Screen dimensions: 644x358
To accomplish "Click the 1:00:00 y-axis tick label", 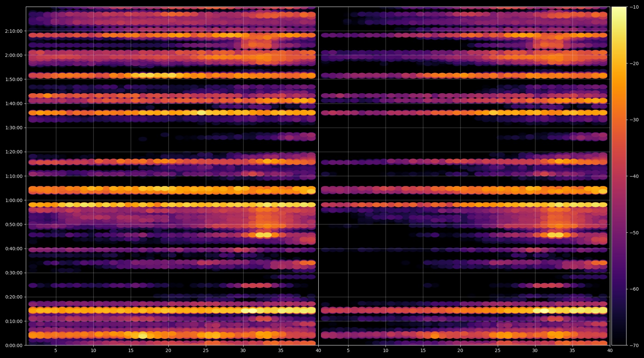I will pos(14,200).
